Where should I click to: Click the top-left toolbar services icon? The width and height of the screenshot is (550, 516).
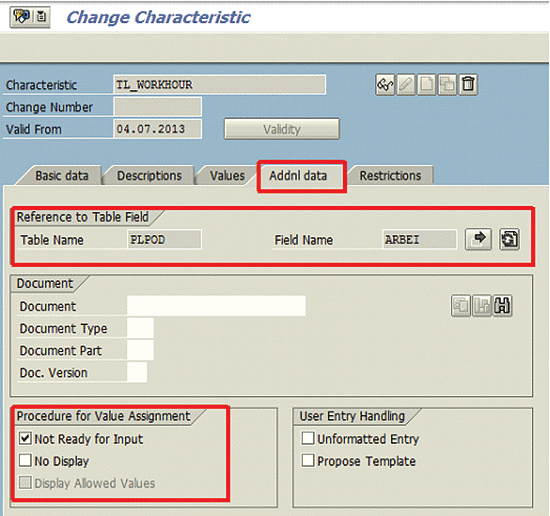21,16
